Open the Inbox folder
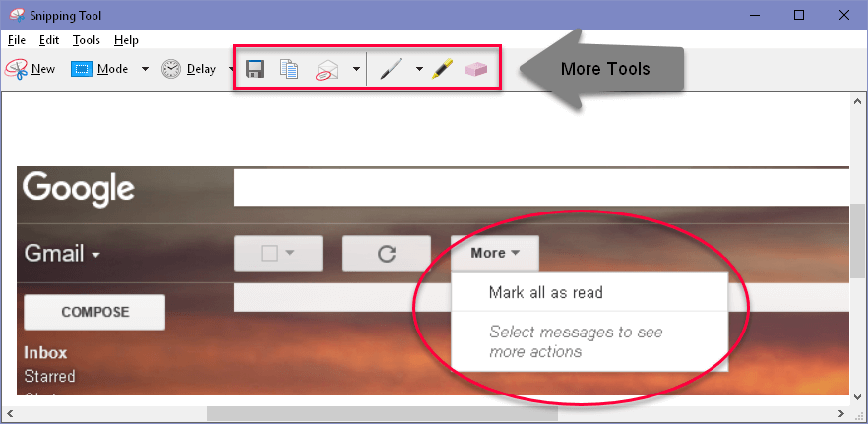This screenshot has height=424, width=868. point(45,352)
